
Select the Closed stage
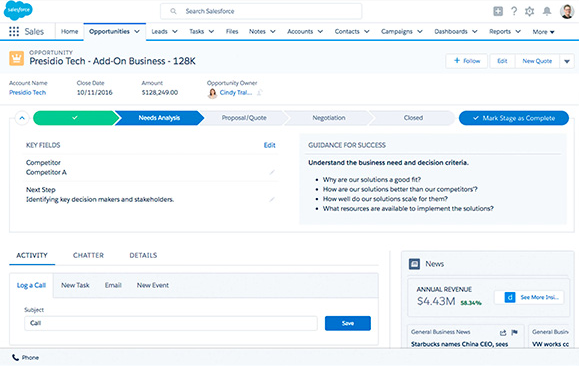[x=413, y=118]
